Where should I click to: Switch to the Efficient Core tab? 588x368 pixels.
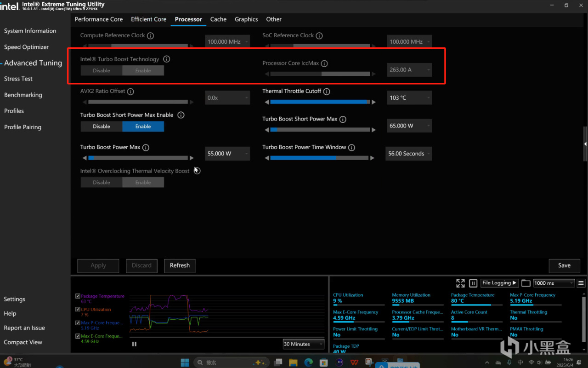tap(149, 19)
